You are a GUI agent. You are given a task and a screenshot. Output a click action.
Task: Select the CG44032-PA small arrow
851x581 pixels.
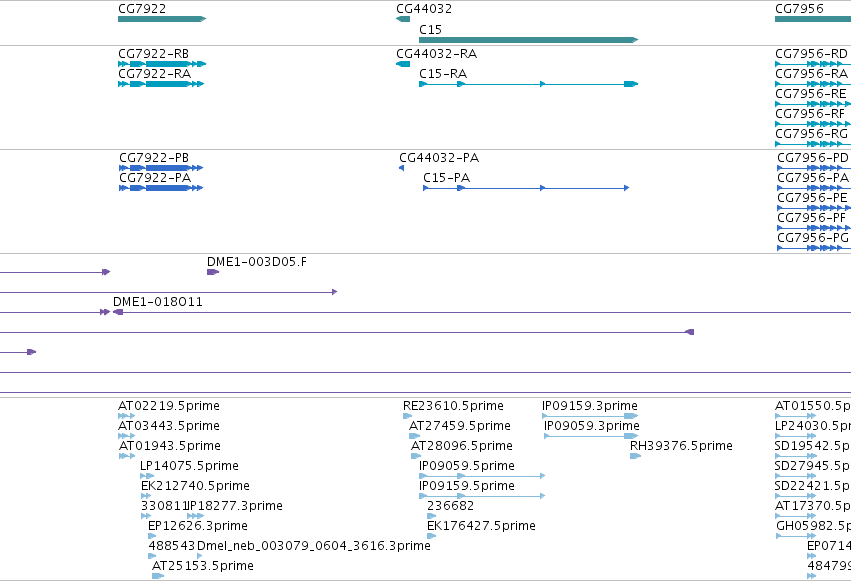click(x=402, y=168)
